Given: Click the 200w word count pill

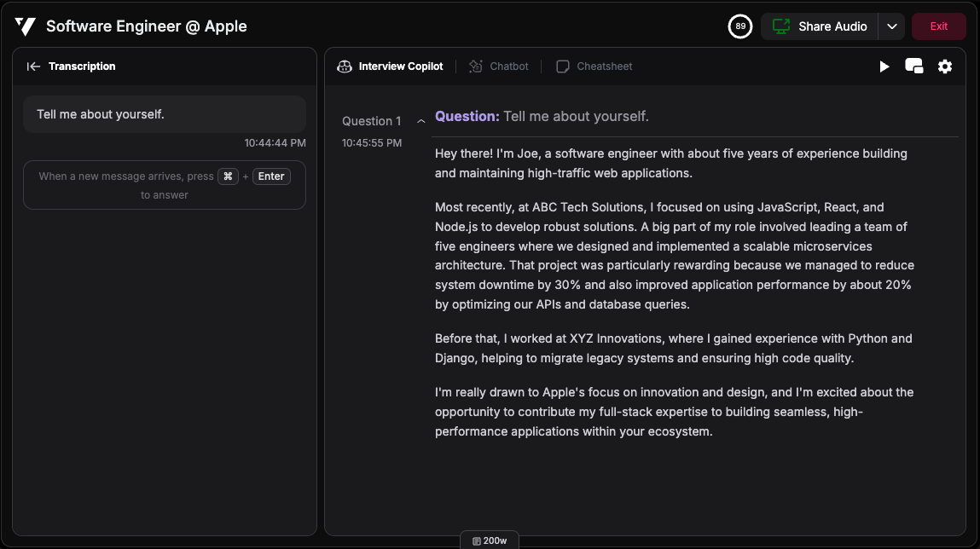Looking at the screenshot, I should pyautogui.click(x=490, y=540).
